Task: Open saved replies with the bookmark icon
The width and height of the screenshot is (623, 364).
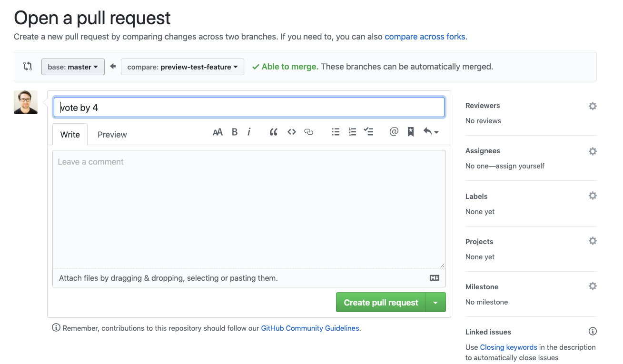Action: coord(410,132)
